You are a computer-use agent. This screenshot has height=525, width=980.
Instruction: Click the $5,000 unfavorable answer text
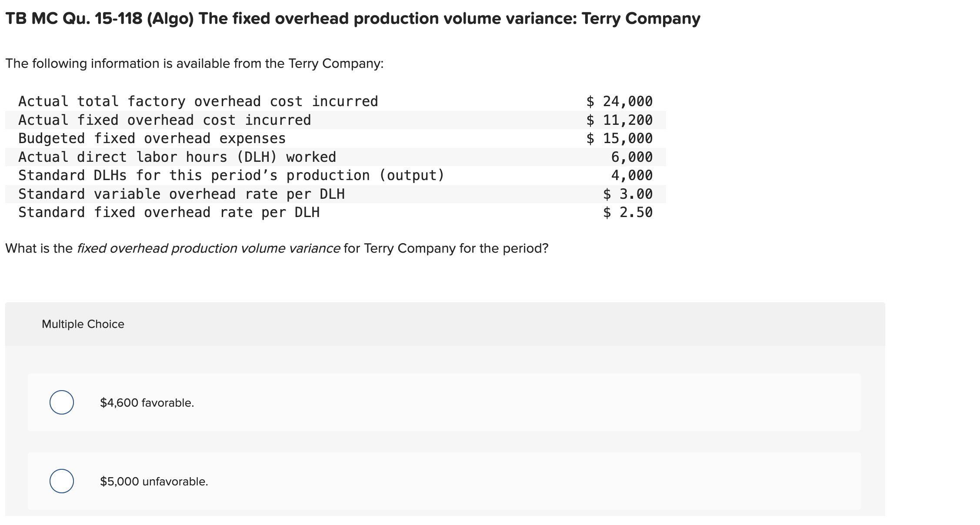[153, 481]
